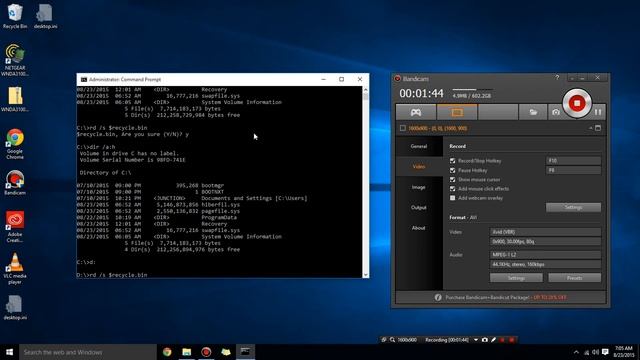
Task: Select the VLC media player desktop shortcut
Action: (15, 268)
